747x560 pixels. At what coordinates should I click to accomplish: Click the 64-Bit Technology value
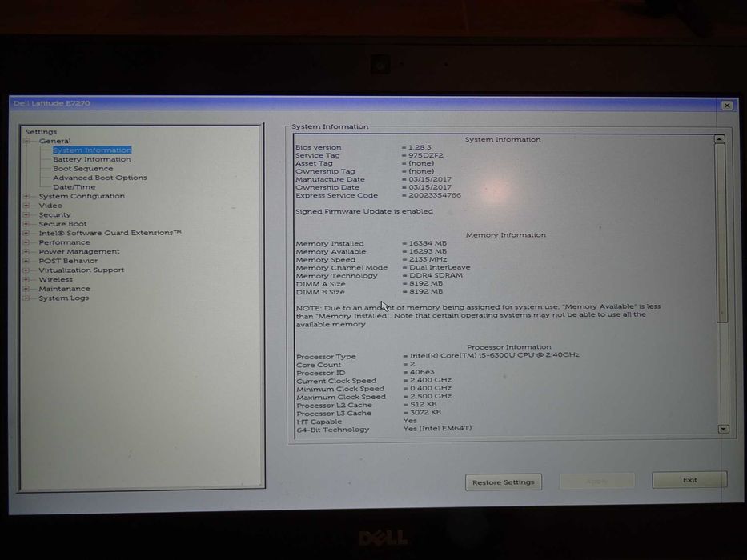tap(437, 428)
